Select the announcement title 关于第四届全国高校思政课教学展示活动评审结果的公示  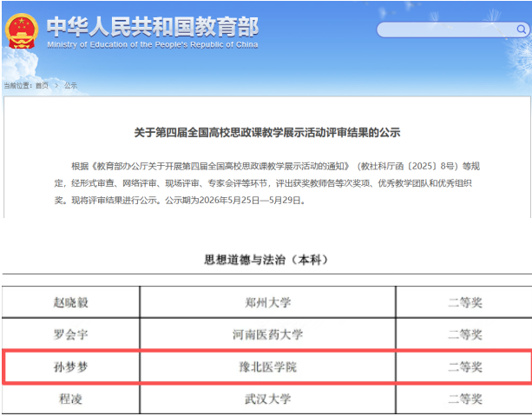tap(267, 132)
